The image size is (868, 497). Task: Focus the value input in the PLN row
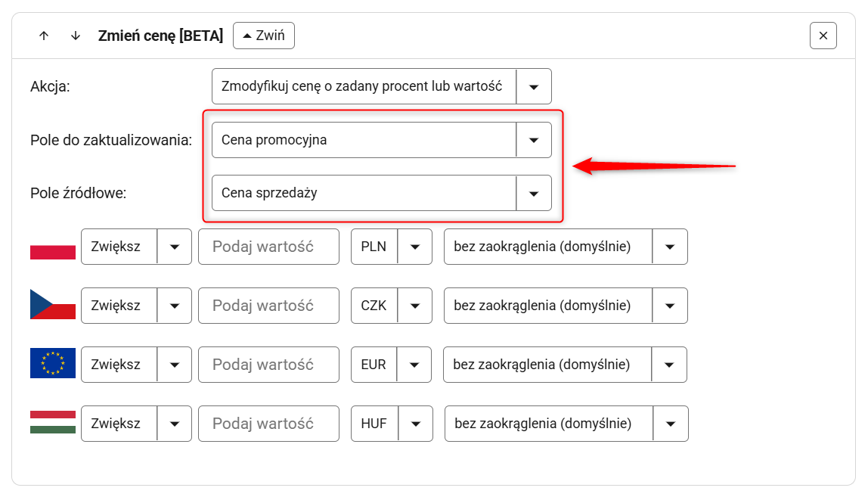coord(268,247)
